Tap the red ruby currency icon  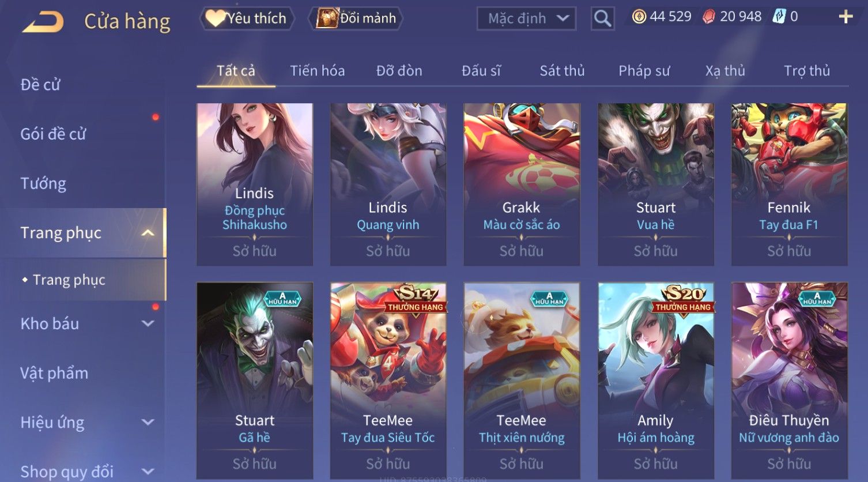[x=708, y=17]
